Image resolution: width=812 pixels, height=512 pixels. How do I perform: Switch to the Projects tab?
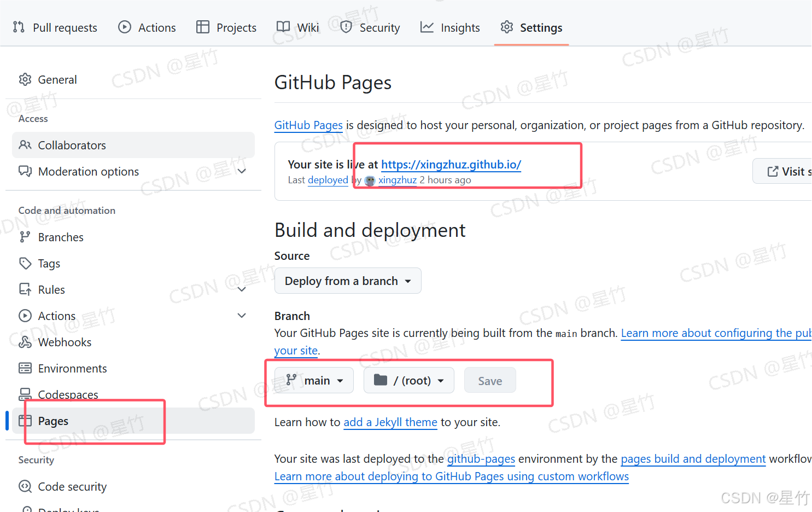coord(226,27)
